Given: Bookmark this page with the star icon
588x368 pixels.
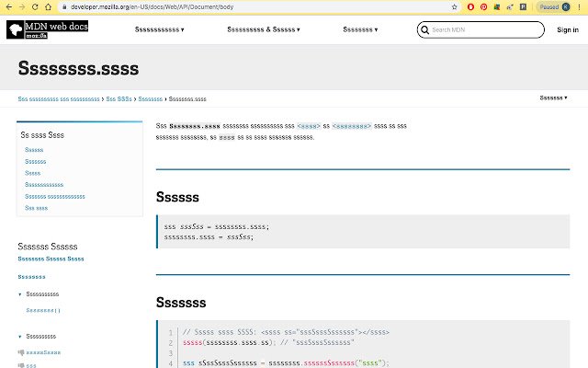Looking at the screenshot, I should (455, 6).
